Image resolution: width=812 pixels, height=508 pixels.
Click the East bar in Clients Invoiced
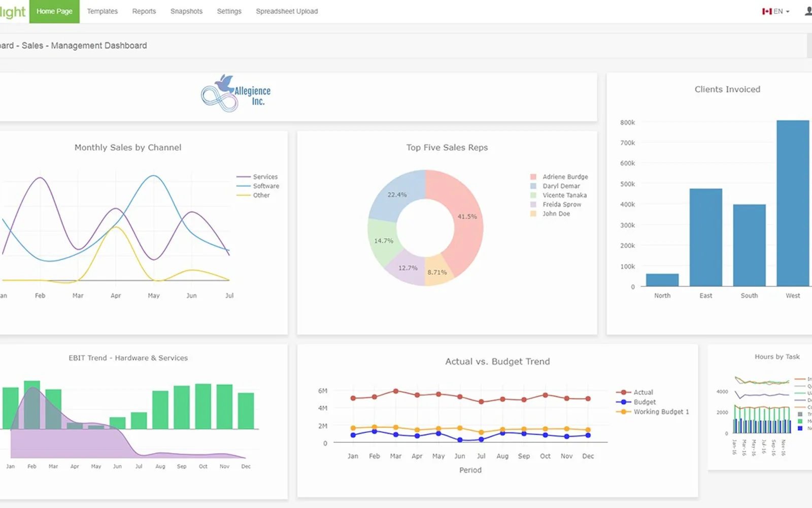tap(706, 237)
